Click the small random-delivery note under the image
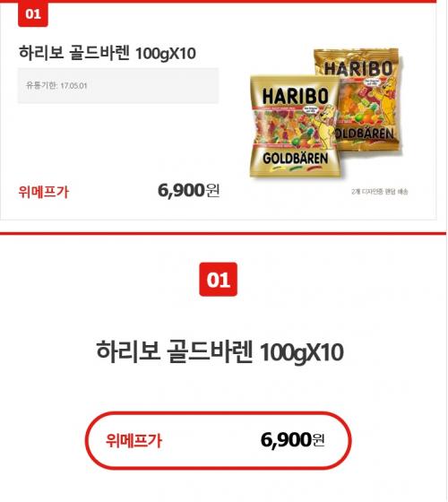This screenshot has height=502, width=448. (x=380, y=192)
